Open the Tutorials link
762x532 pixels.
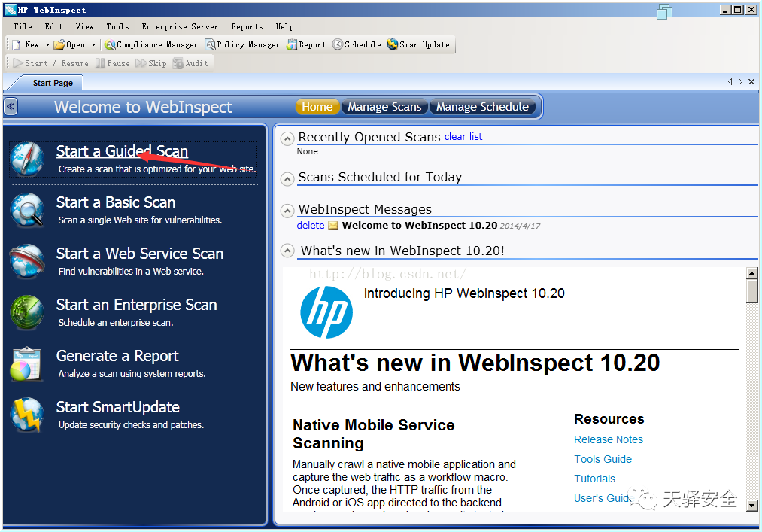(594, 479)
